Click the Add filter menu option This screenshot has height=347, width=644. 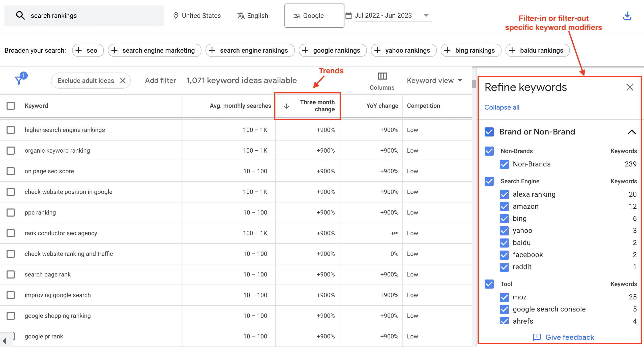coord(160,80)
